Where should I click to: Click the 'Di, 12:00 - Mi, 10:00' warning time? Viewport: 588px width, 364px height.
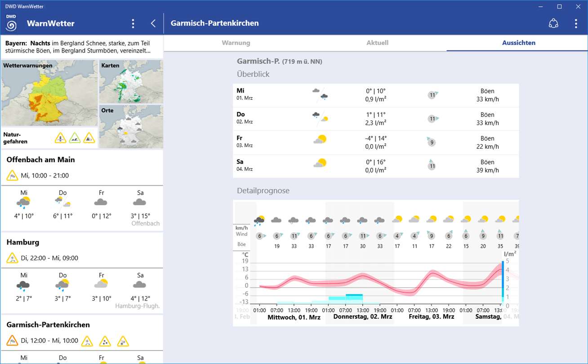click(x=49, y=341)
